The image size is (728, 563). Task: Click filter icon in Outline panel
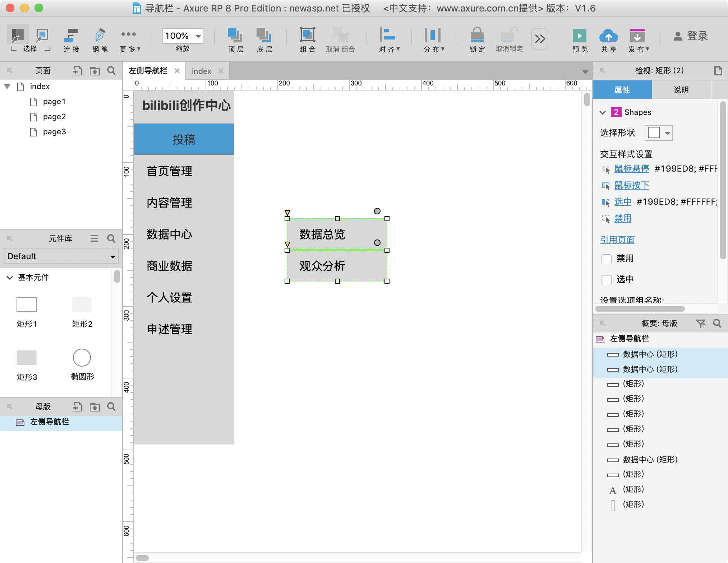tap(701, 324)
